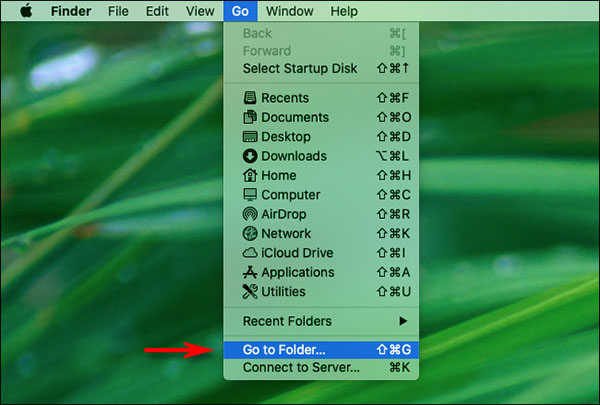Choose Select Startup Disk entry
The height and width of the screenshot is (405, 600).
[x=321, y=69]
